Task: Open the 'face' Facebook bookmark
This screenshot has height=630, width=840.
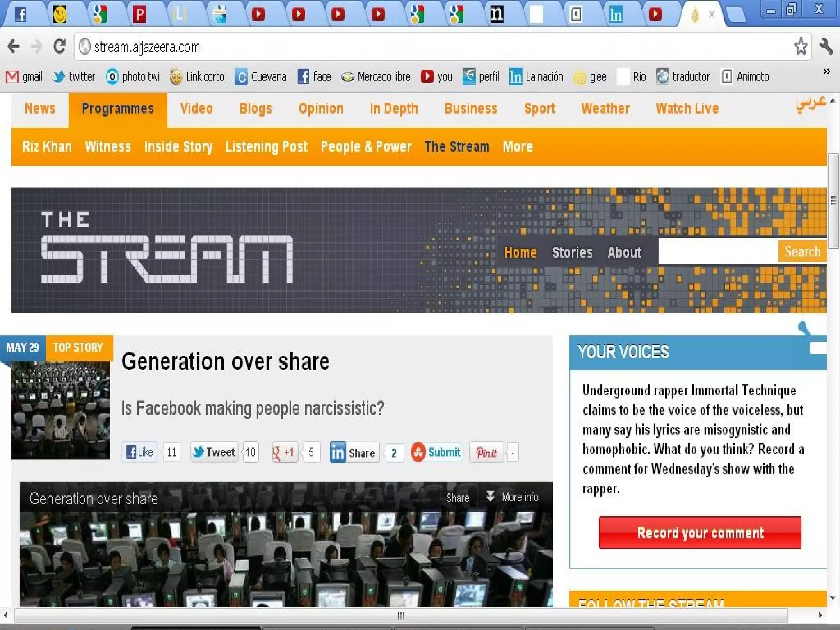Action: pos(314,76)
